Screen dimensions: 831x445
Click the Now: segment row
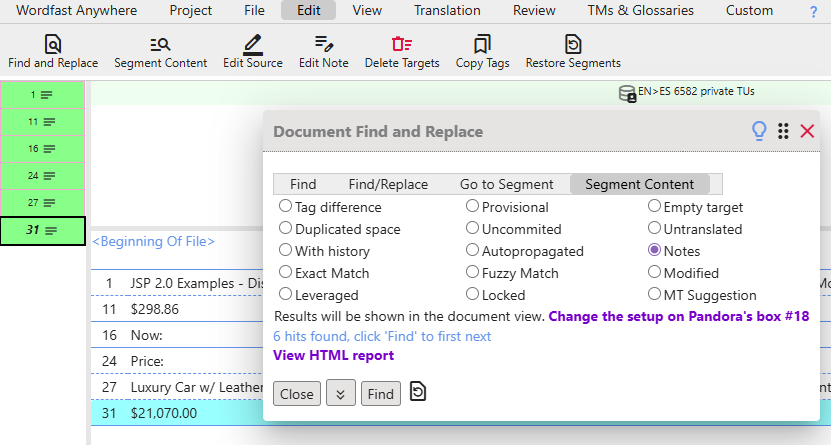[x=178, y=335]
